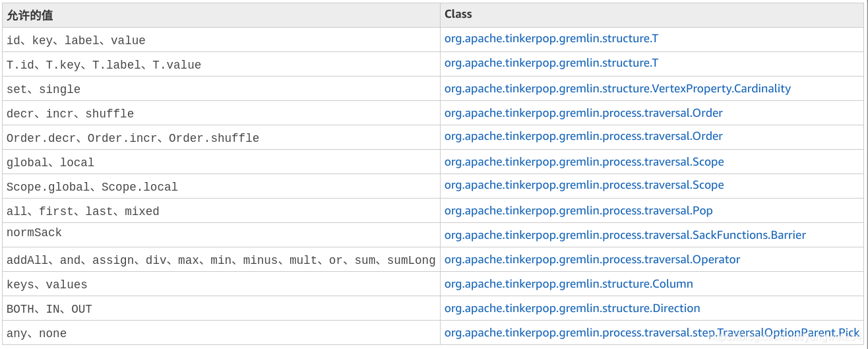Open the traversal.Operator class link
The width and height of the screenshot is (868, 349).
point(592,260)
